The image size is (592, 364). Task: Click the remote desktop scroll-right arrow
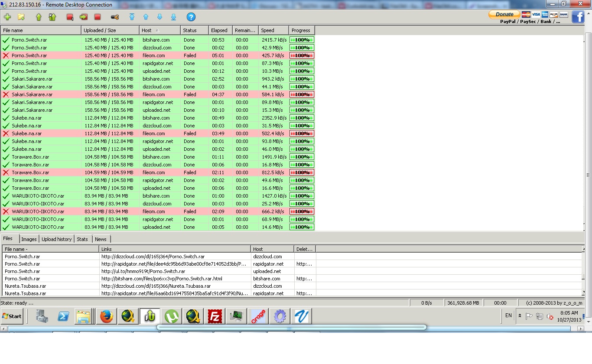[x=581, y=329]
